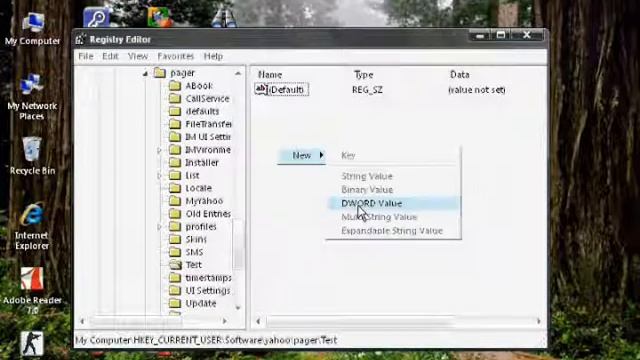Click the profiles folder icon
This screenshot has height=360, width=640.
tap(175, 227)
